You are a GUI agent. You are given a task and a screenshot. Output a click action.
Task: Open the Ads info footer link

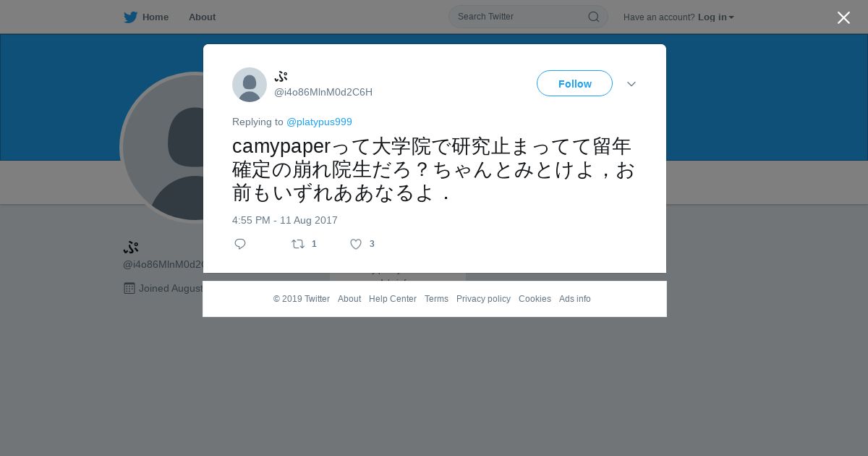(575, 299)
